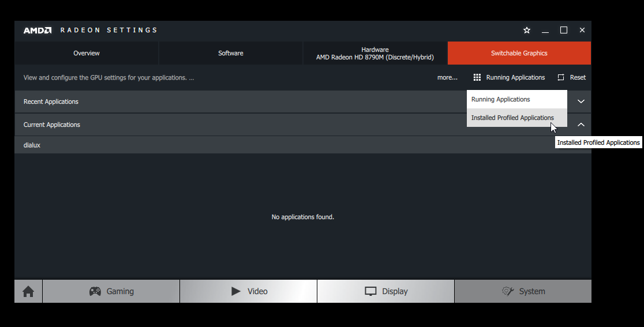Open the Gaming section
The width and height of the screenshot is (644, 327).
[111, 291]
